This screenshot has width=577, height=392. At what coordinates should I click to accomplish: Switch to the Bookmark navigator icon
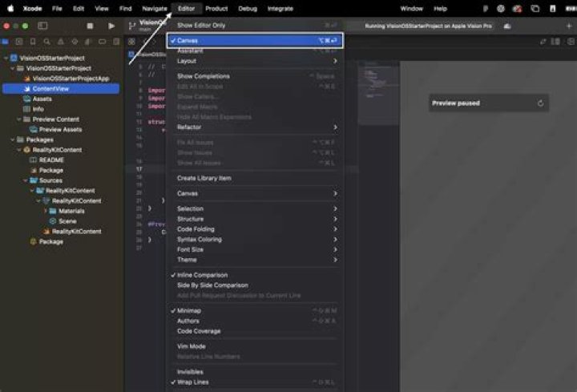tap(33, 42)
